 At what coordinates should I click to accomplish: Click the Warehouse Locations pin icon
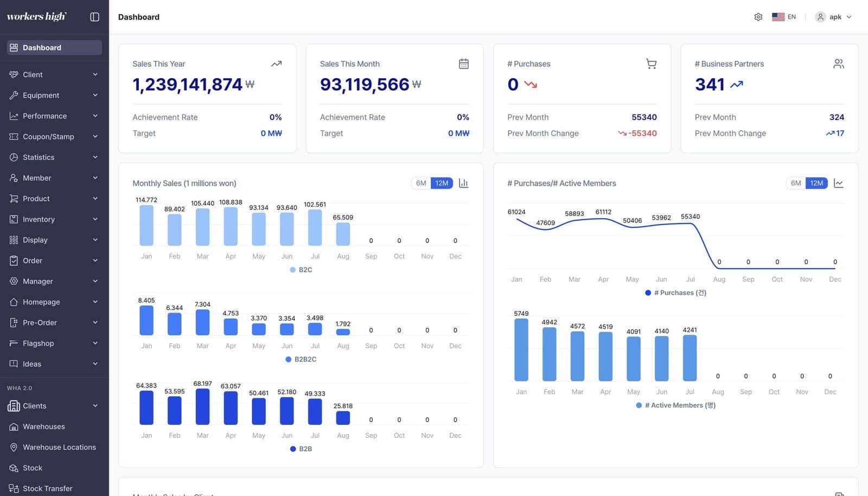[14, 447]
